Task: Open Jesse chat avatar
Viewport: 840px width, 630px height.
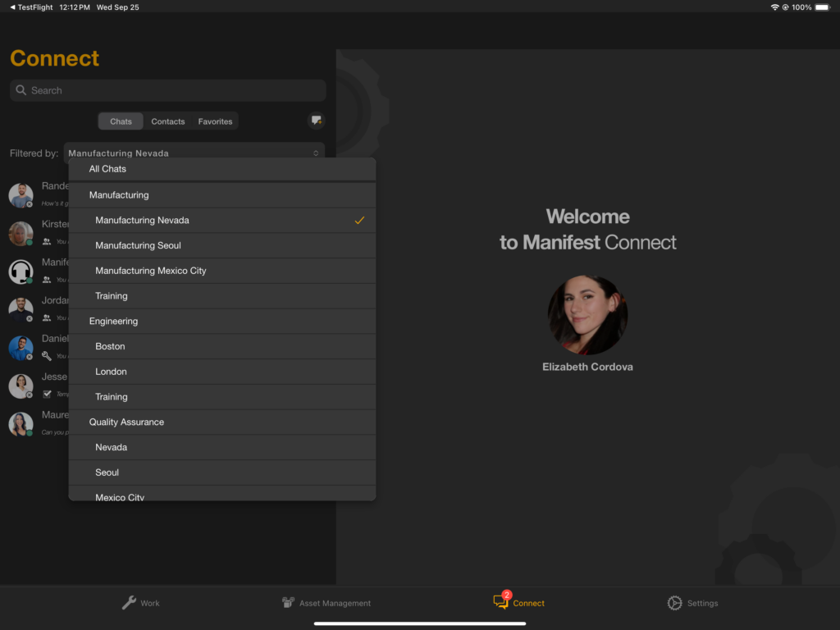Action: [x=21, y=386]
